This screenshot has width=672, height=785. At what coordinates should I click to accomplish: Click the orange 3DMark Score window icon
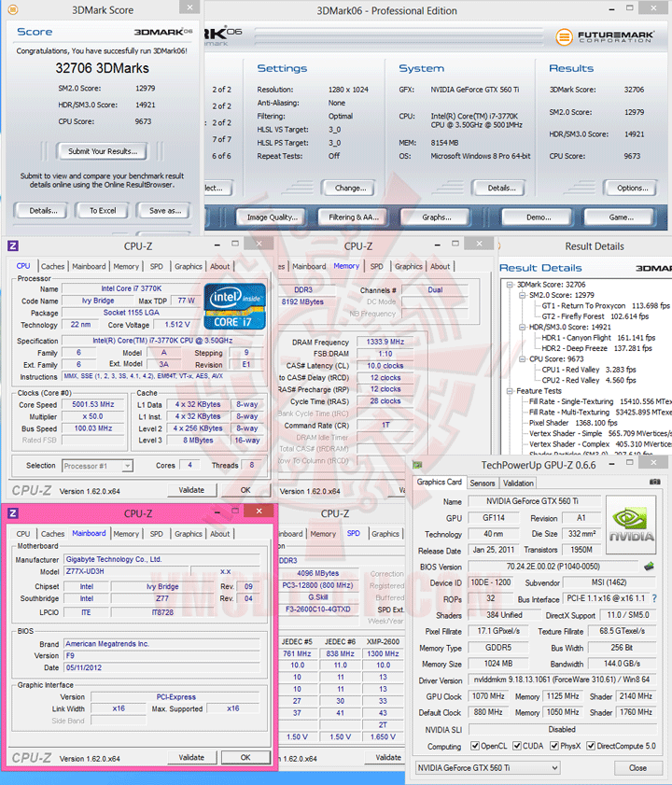coord(13,9)
